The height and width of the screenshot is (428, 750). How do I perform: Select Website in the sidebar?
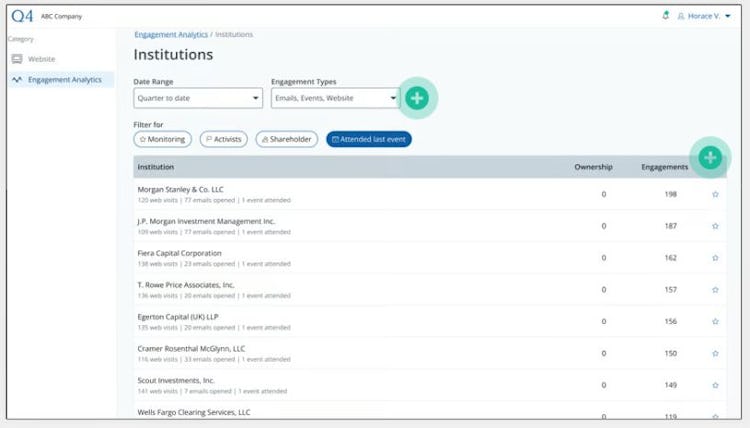[x=61, y=59]
